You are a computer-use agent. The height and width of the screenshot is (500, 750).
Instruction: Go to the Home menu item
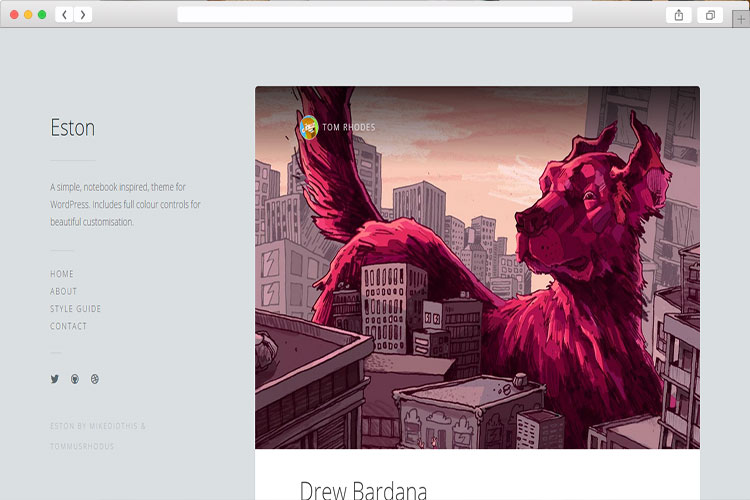click(62, 274)
